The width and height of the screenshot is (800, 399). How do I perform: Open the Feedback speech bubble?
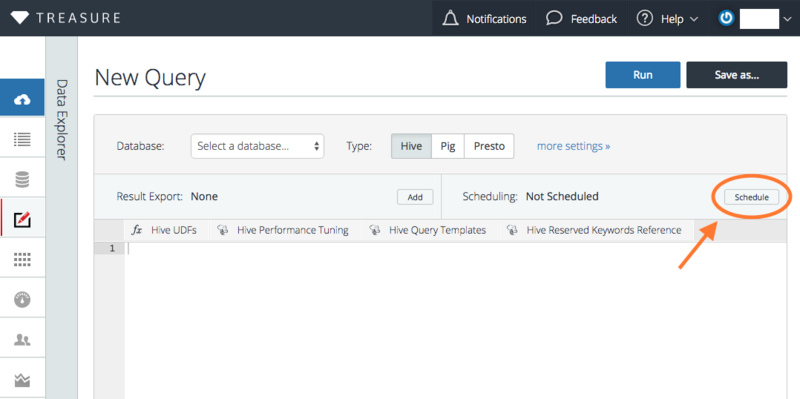(x=554, y=18)
